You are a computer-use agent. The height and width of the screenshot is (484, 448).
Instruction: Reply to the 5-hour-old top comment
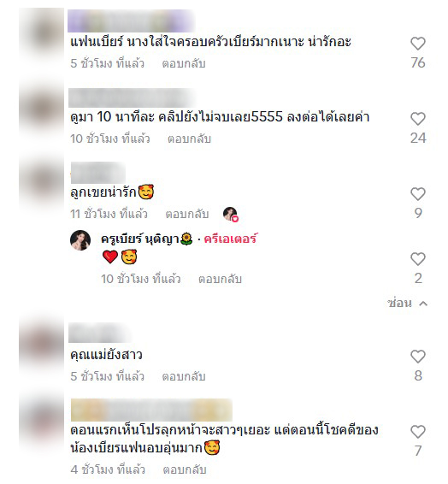184,63
